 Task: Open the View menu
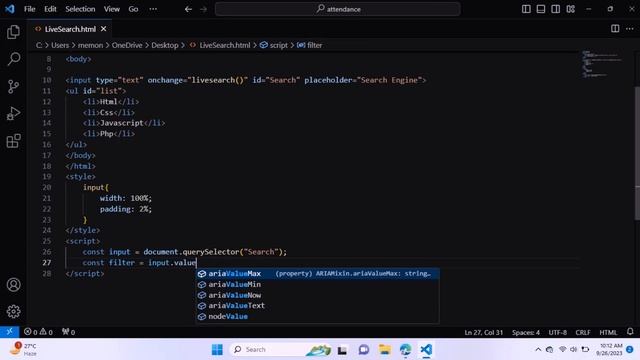(111, 9)
